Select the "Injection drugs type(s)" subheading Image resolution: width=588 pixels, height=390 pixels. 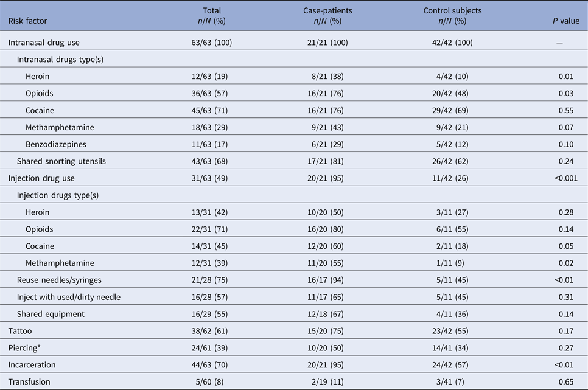57,195
